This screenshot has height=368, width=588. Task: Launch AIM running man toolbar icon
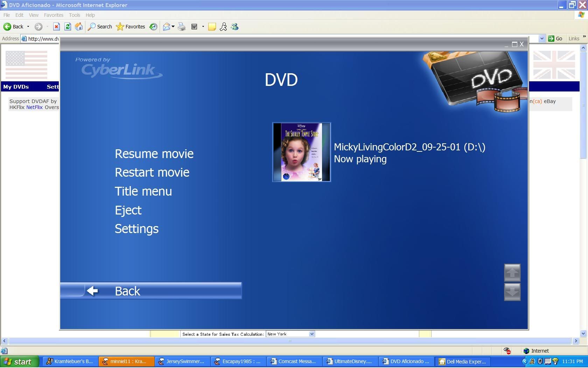(x=223, y=27)
